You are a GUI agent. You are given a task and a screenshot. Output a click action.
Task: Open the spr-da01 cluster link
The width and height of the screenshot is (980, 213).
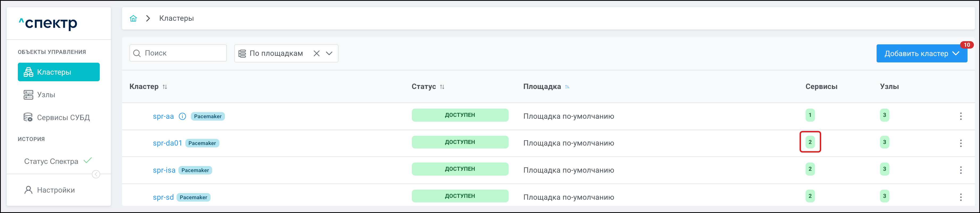click(x=167, y=143)
